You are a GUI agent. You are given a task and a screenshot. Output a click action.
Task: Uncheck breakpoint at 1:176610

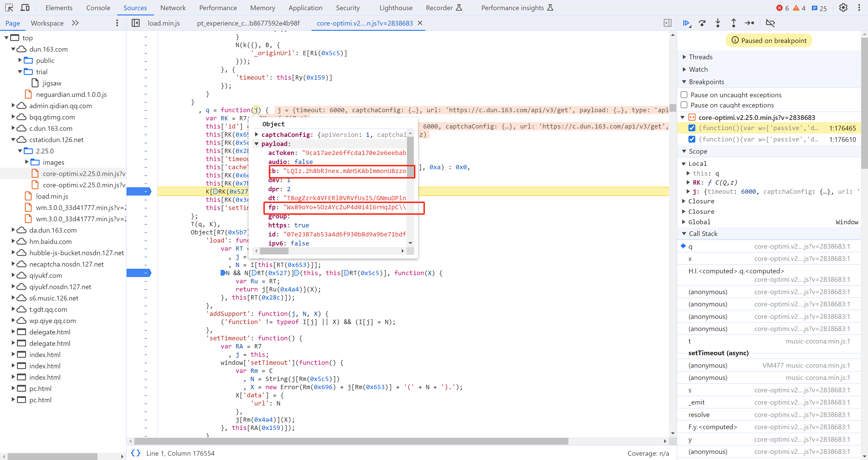click(692, 139)
